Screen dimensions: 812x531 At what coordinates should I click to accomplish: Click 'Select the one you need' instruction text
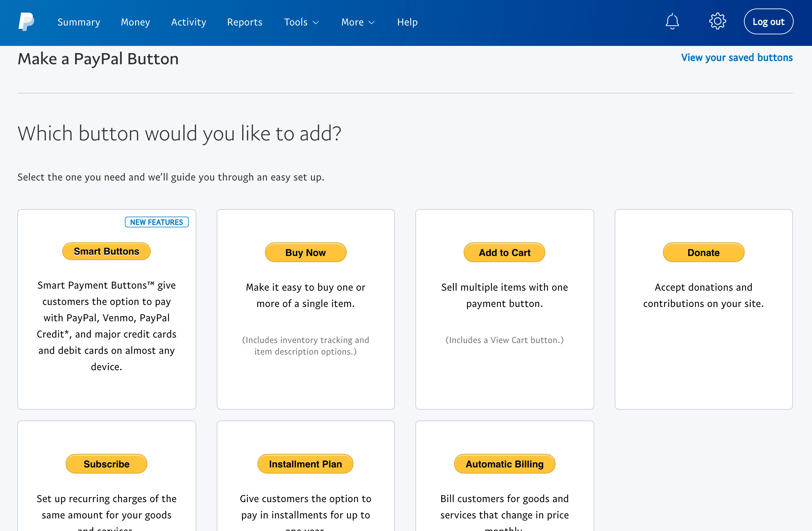[x=171, y=177]
